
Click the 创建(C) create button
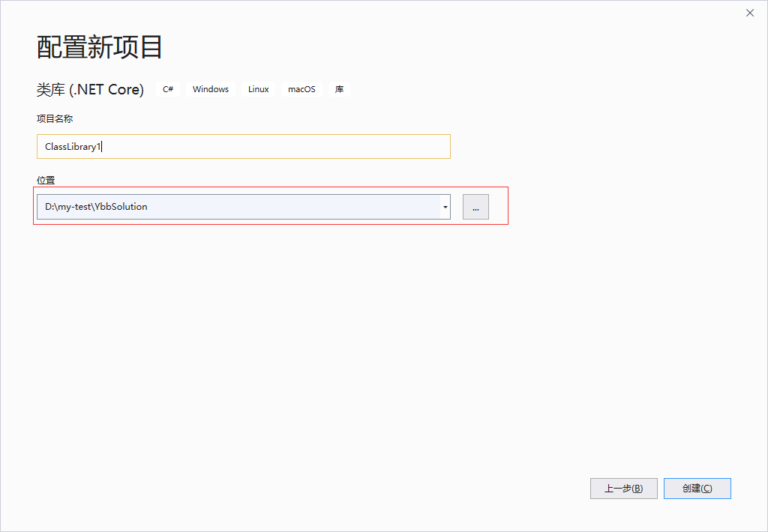click(697, 488)
